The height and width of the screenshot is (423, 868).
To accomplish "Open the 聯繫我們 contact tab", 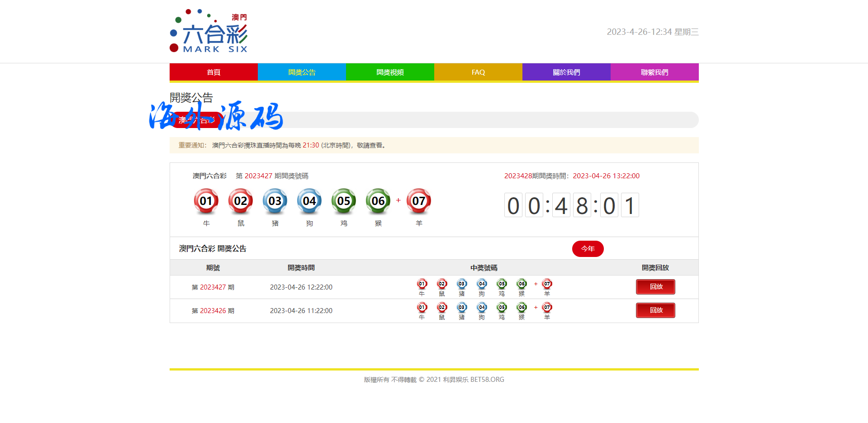I will coord(655,72).
